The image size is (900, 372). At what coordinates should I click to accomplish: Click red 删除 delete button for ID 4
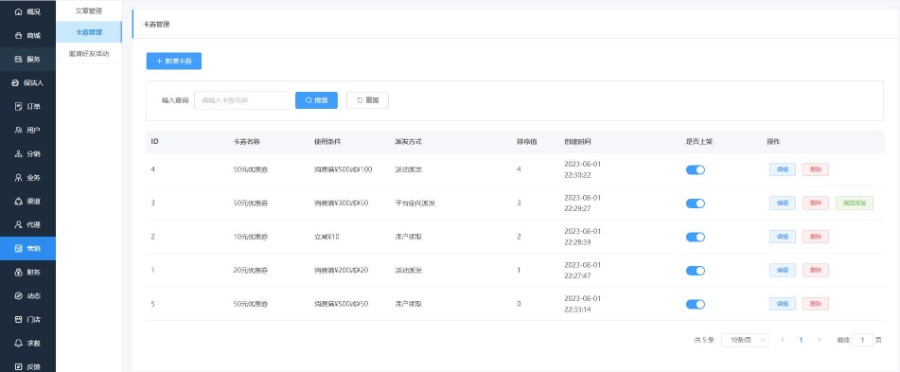816,170
